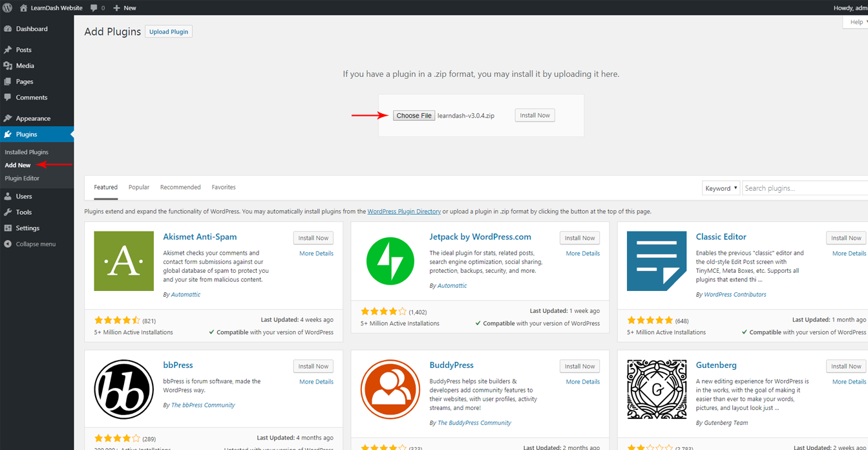Focus the Search plugins input field
This screenshot has height=450, width=868.
click(805, 188)
